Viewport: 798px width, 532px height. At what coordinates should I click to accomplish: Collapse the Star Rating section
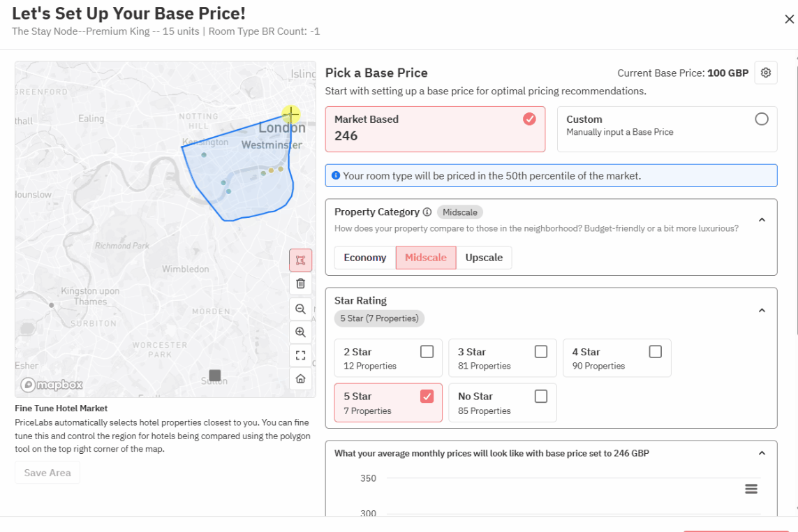point(762,311)
